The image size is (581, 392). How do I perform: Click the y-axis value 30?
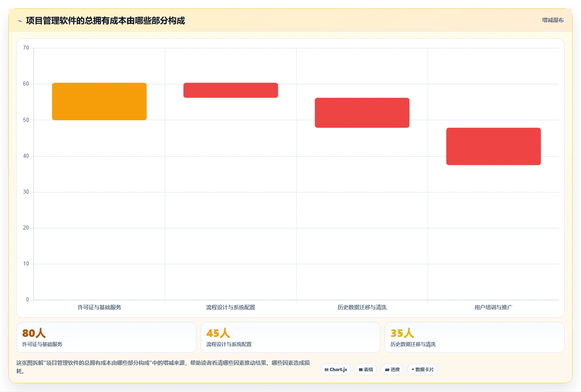26,192
